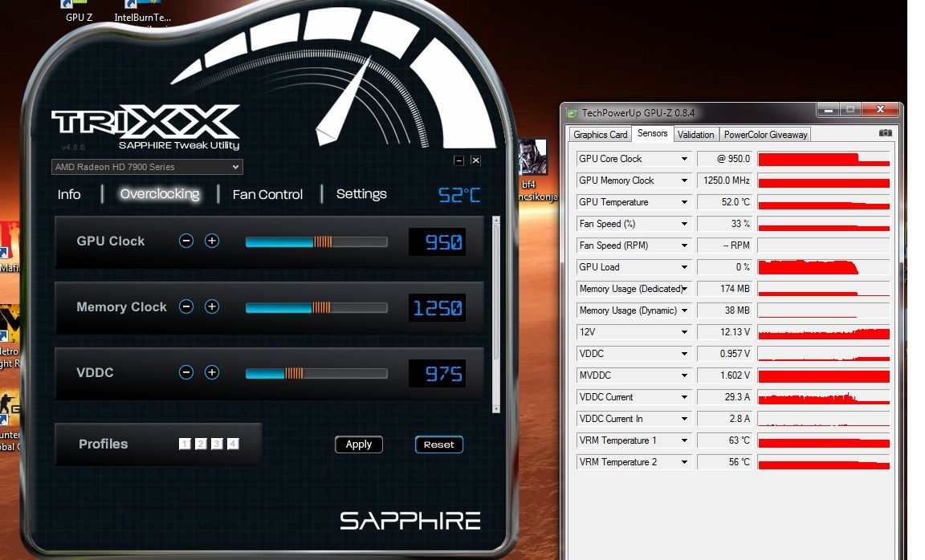Click GPU-Z screenshot camera icon
This screenshot has height=560, width=925.
pyautogui.click(x=885, y=133)
